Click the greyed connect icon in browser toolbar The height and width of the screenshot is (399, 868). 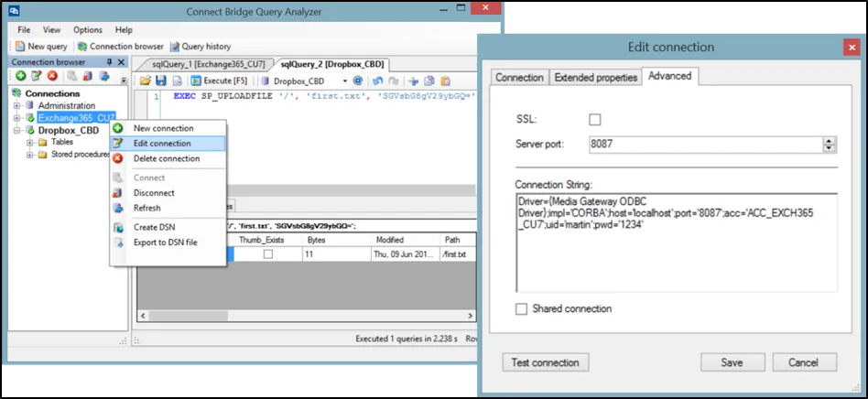tap(72, 76)
